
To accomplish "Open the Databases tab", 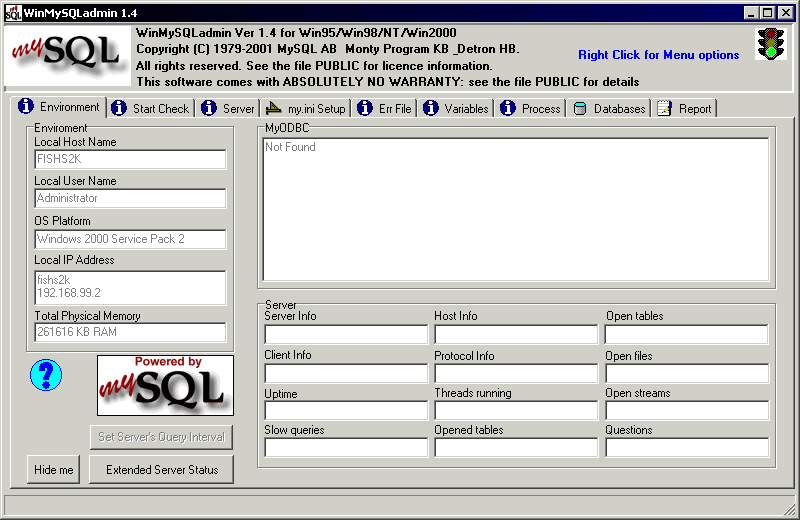I will point(609,108).
